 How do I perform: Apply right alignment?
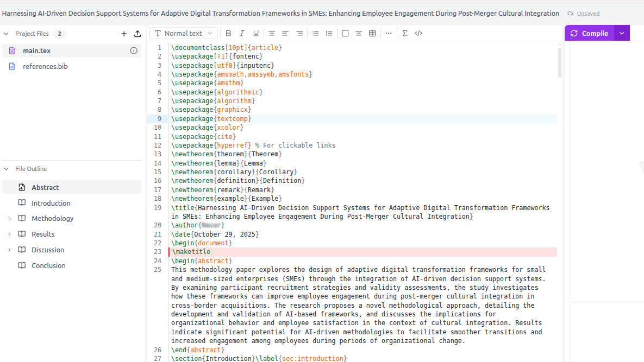(299, 33)
